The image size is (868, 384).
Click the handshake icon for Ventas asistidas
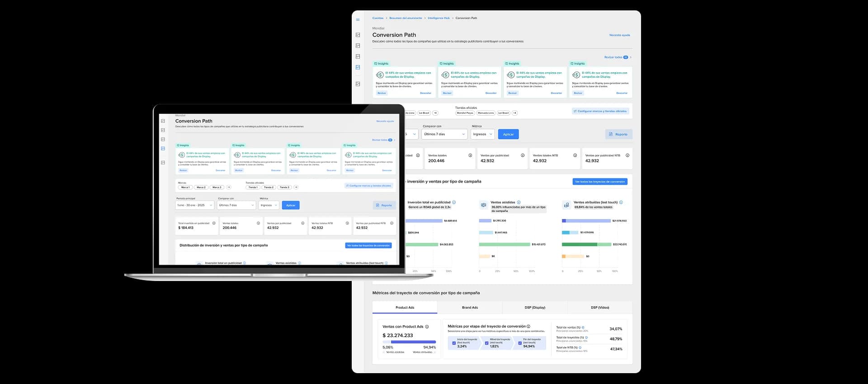pyautogui.click(x=483, y=205)
